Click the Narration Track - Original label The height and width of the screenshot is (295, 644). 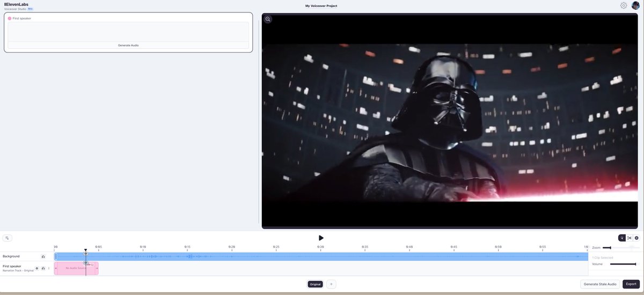[18, 270]
